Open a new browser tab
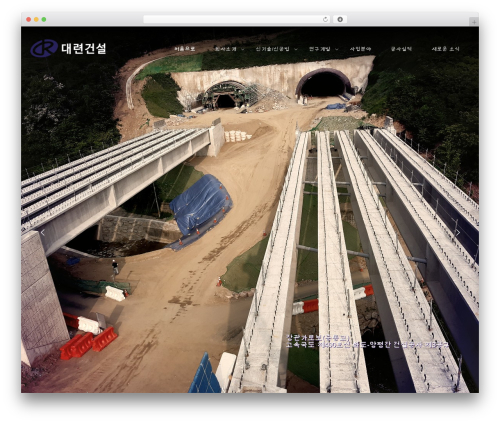Viewport: 500px width, 423px height. click(474, 22)
